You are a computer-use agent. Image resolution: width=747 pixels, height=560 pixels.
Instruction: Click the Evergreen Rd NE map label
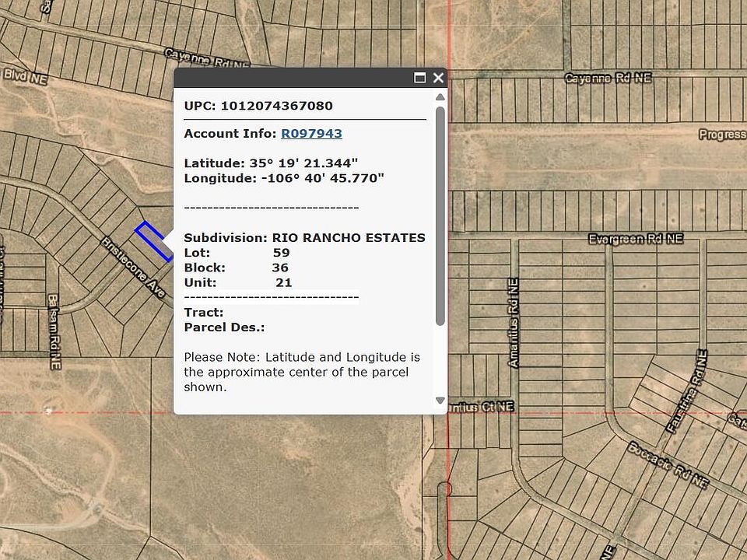[x=636, y=239]
